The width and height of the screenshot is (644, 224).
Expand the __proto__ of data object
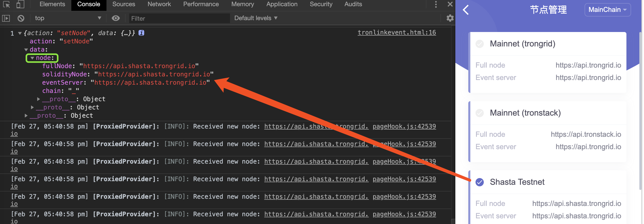(32, 107)
